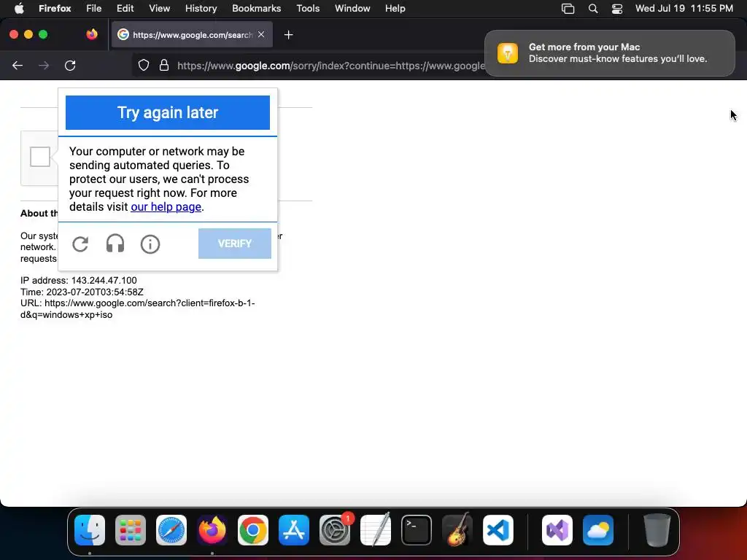Get an audio challenge via headphones icon
747x560 pixels.
(115, 244)
